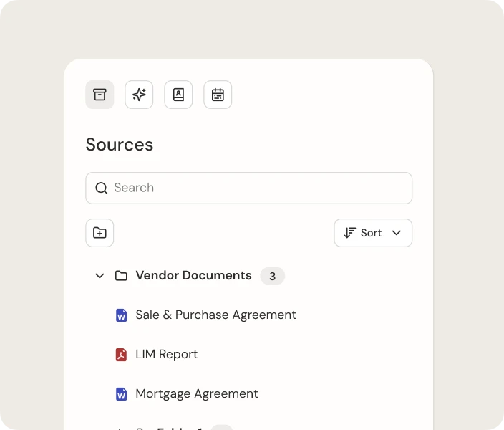Open the archive box Sources tab
Image resolution: width=504 pixels, height=430 pixels.
point(100,95)
